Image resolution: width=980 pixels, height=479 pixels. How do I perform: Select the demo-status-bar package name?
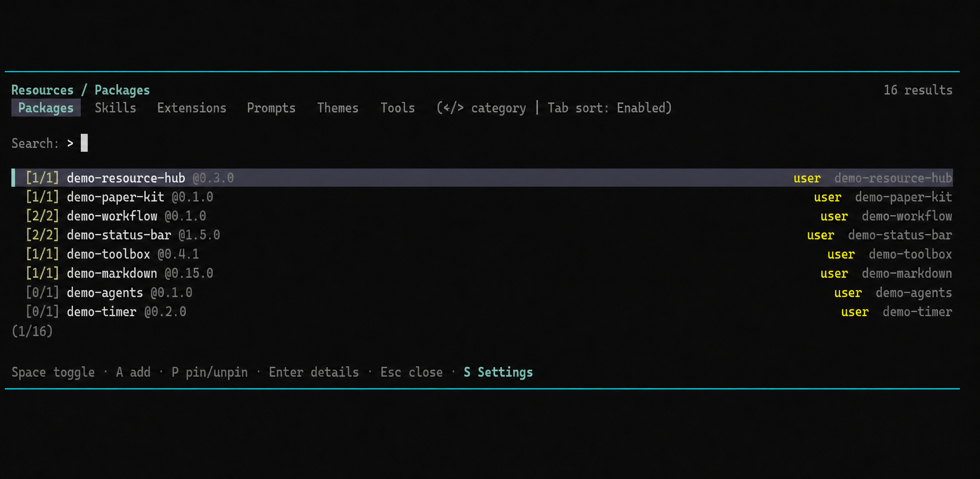(x=119, y=235)
